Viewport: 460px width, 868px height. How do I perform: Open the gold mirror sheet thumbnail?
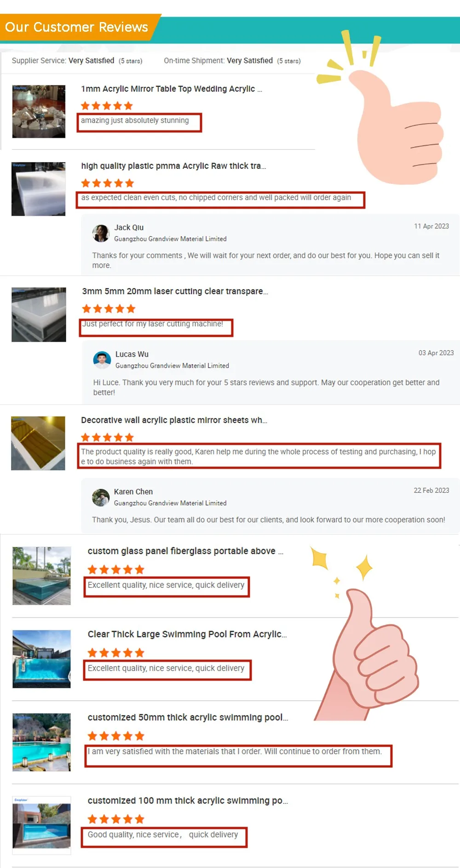(x=38, y=443)
